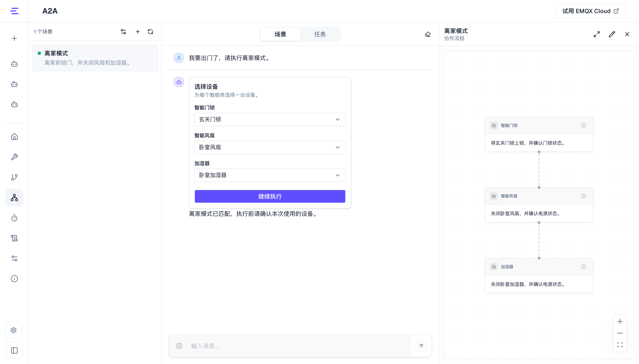Screen dimensions: 639x364
Task: Open the 智能风扇 device dropdown
Action: (x=270, y=147)
